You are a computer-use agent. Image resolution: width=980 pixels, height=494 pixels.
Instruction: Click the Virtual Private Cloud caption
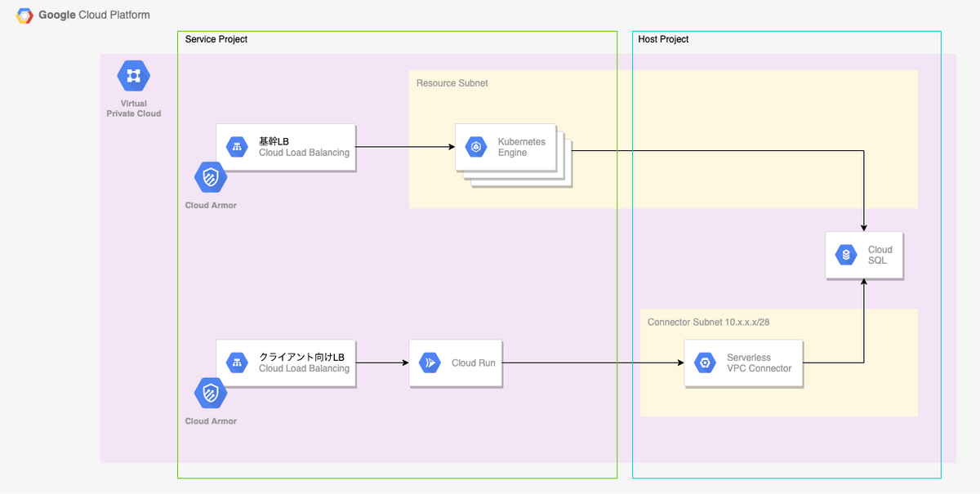pos(134,109)
